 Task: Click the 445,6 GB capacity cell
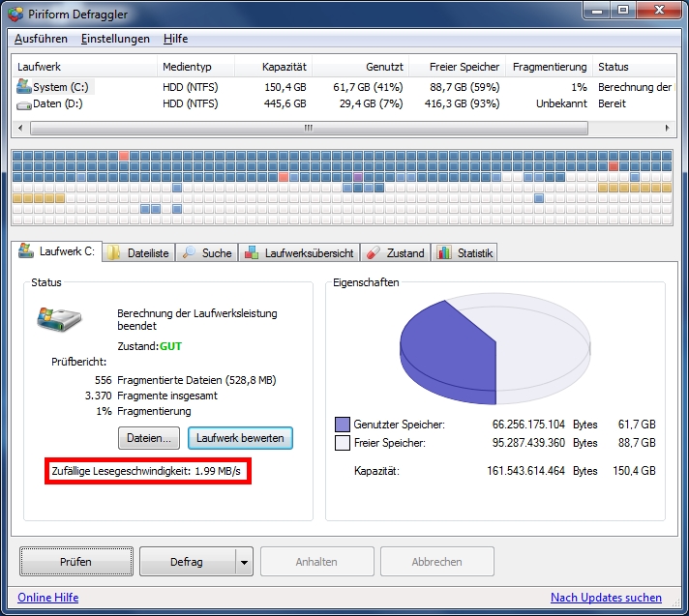(x=285, y=104)
